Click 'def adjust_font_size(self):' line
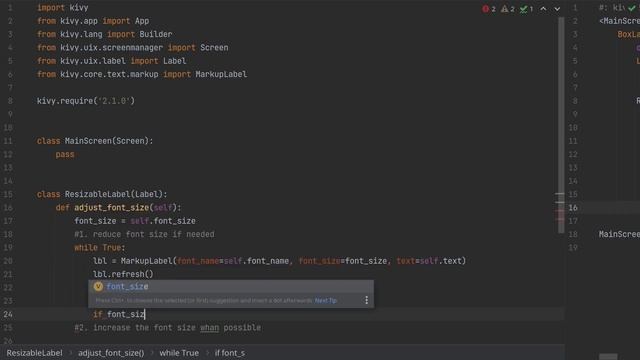The width and height of the screenshot is (640, 360). click(118, 208)
